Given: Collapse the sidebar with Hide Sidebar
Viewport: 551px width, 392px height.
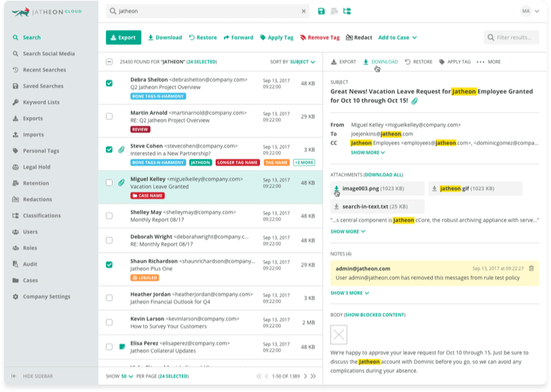Looking at the screenshot, I should pos(33,376).
